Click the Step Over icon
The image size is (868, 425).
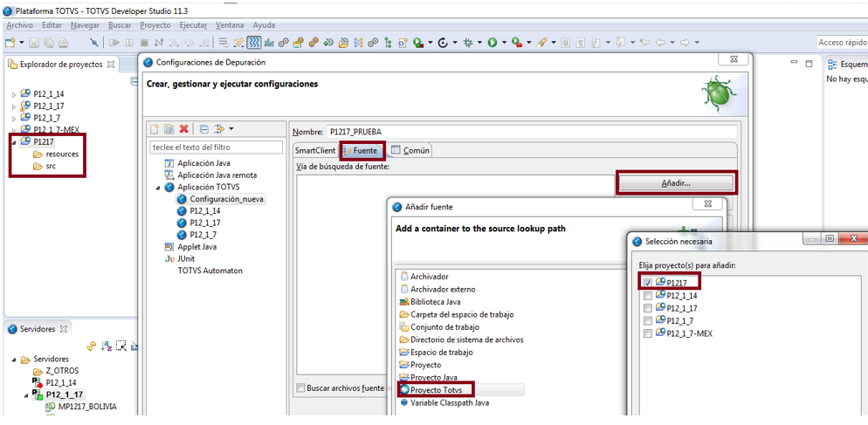tap(189, 43)
